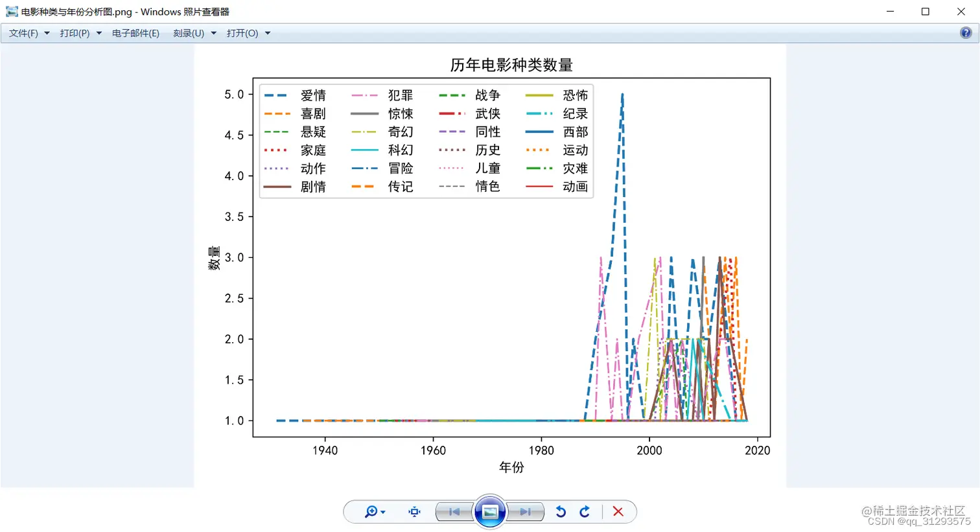Viewport: 980px width, 532px height.
Task: Expand the arrow next to 文件(F)
Action: (x=47, y=33)
